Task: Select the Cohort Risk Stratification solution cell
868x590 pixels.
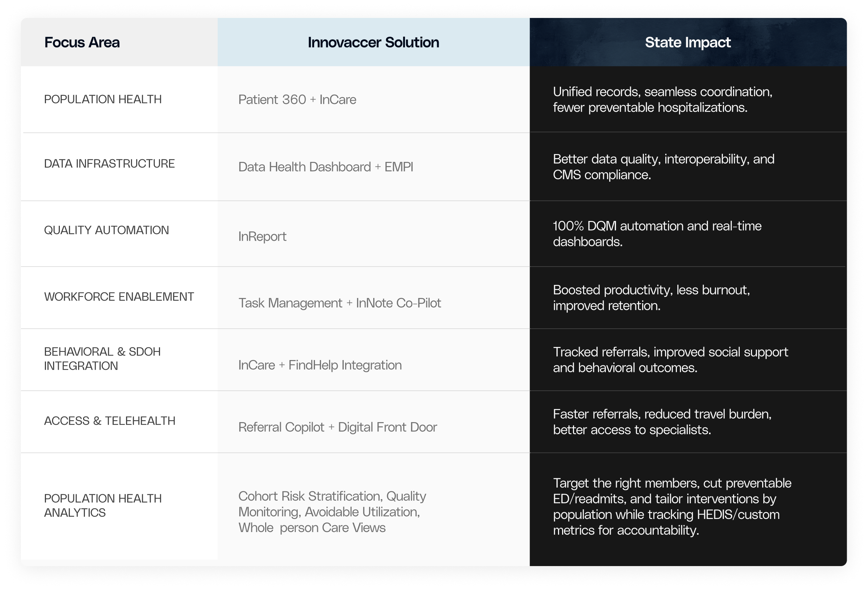Action: pos(332,512)
